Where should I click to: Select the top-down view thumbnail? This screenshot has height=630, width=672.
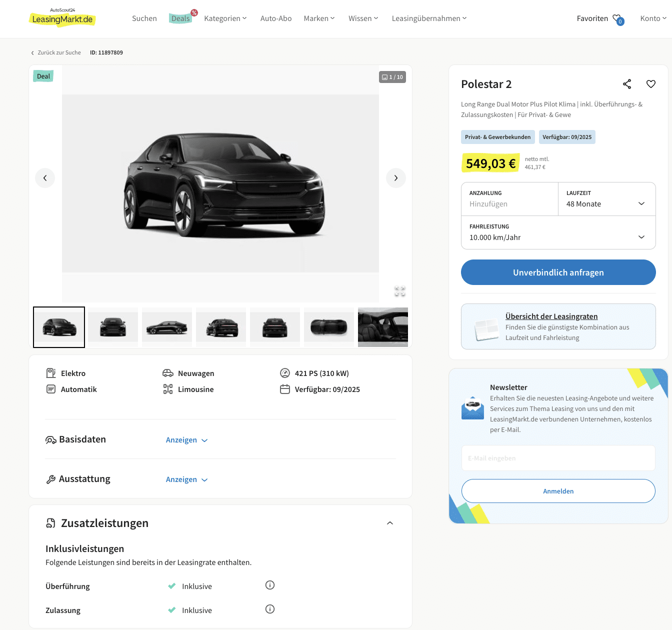[x=329, y=327]
